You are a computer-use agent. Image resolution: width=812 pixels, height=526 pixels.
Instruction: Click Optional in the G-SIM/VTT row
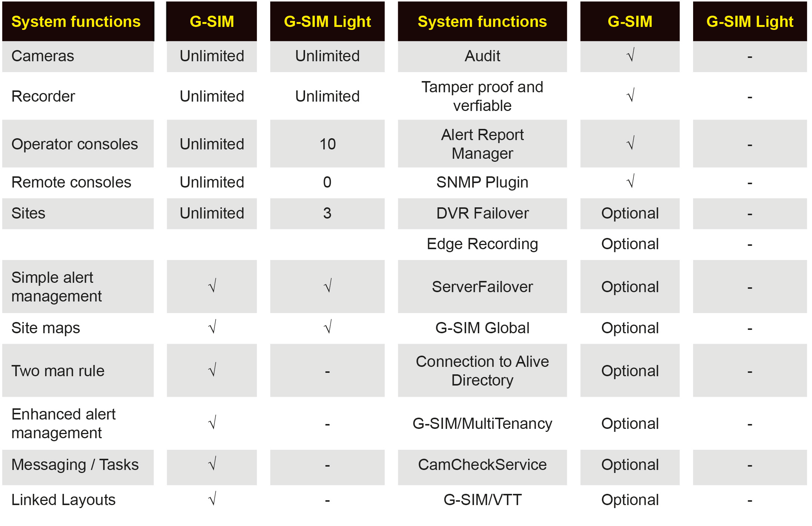point(630,500)
